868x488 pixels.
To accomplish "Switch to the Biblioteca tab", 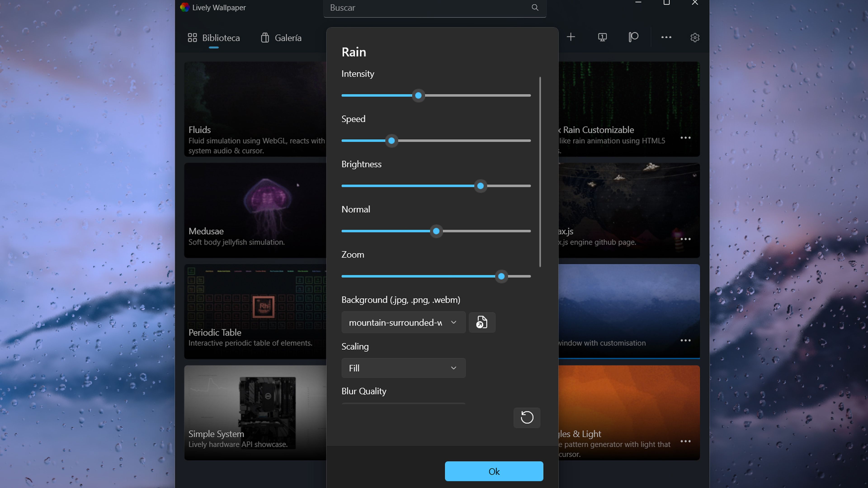I will point(214,38).
